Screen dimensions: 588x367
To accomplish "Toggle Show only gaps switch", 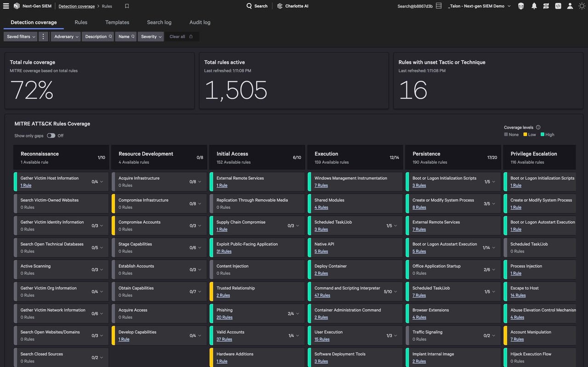I will pos(51,136).
